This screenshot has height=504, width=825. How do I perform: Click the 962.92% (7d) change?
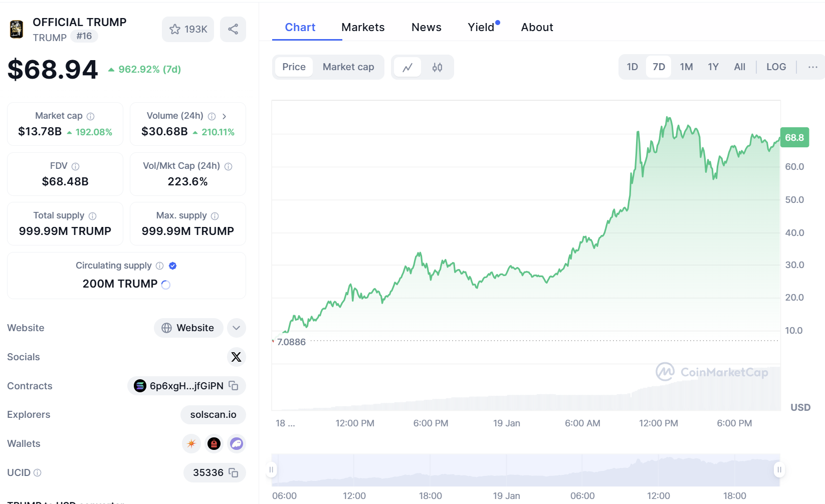(x=145, y=69)
